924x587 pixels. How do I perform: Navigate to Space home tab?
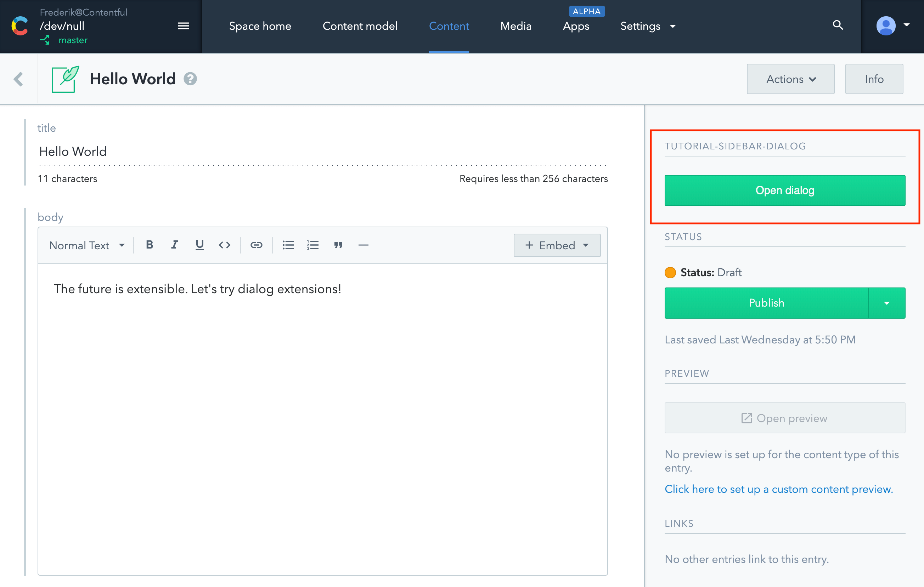click(260, 26)
